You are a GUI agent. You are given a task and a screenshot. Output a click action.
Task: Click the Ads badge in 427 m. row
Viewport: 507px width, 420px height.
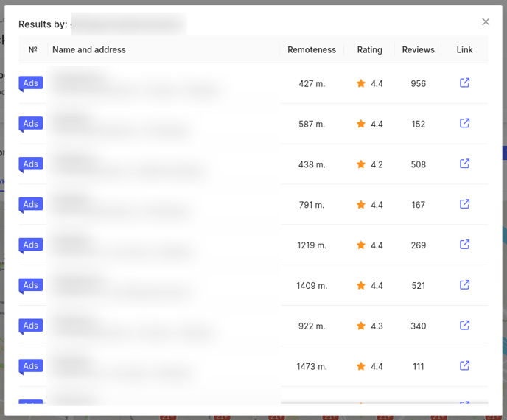pos(31,83)
